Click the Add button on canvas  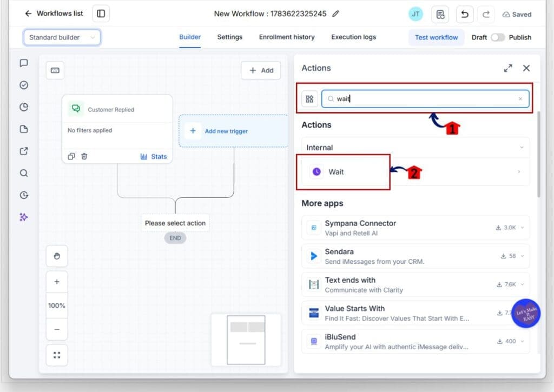[x=261, y=70]
